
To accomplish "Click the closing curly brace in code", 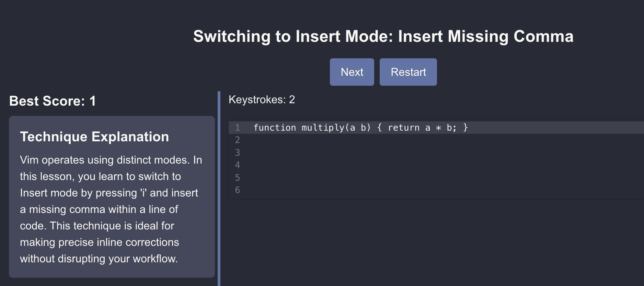I will (x=465, y=128).
